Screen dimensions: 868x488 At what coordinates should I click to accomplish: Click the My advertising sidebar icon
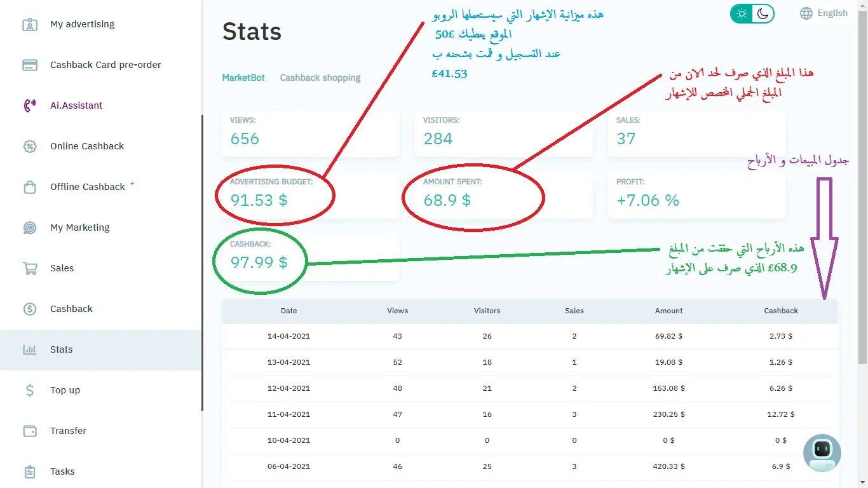coord(30,24)
